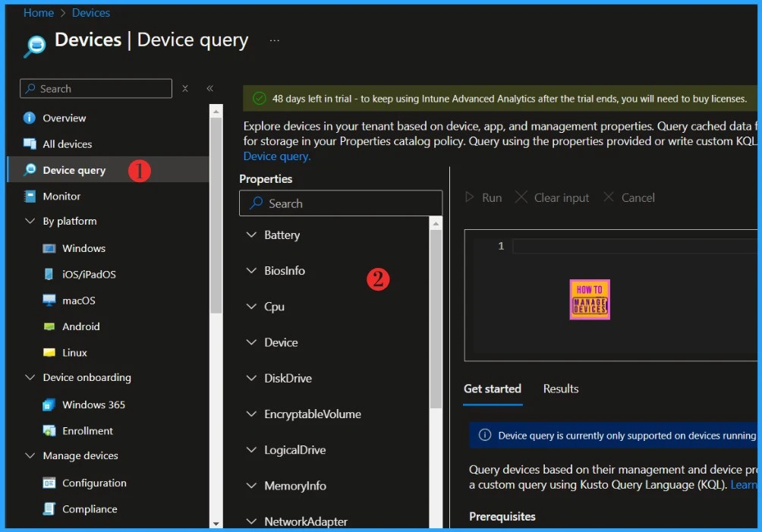This screenshot has width=762, height=532.
Task: Click the sidebar scrollbar up arrow
Action: (x=216, y=112)
